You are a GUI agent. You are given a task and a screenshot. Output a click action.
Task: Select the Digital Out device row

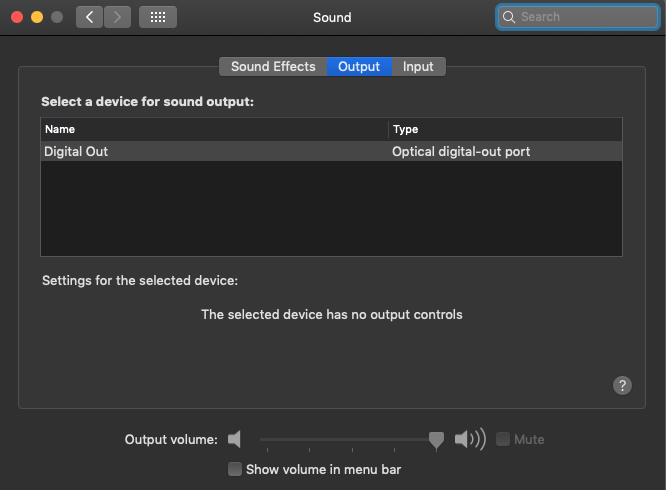click(331, 152)
